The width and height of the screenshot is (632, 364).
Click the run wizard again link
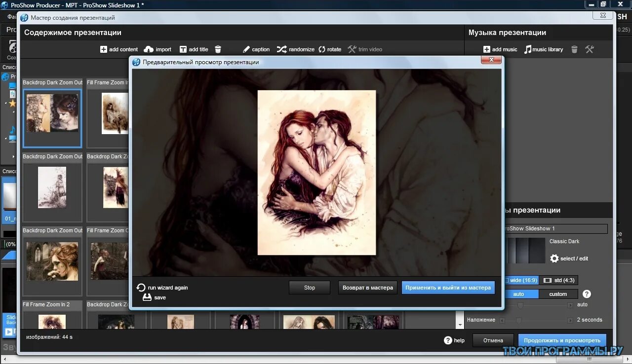click(x=168, y=288)
